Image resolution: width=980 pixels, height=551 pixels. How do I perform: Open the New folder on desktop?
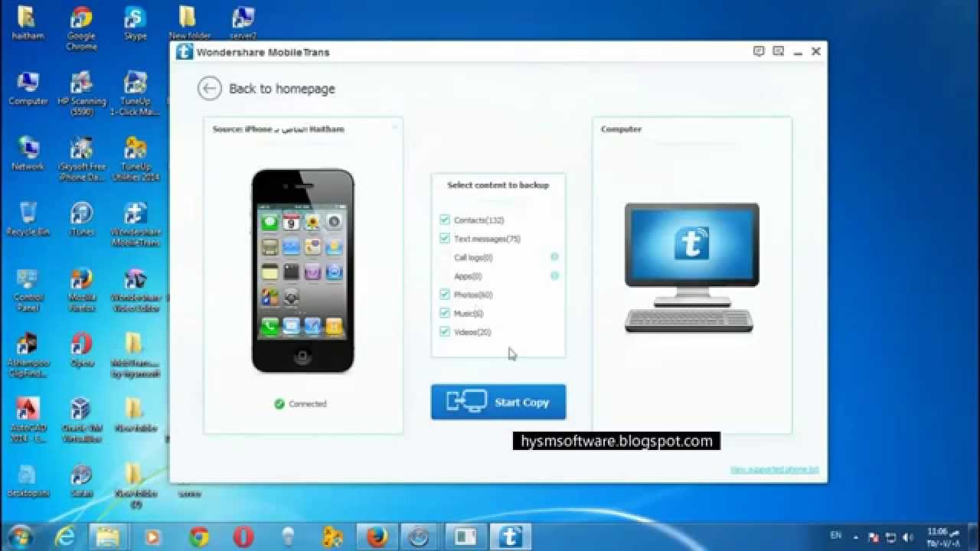coord(188,23)
